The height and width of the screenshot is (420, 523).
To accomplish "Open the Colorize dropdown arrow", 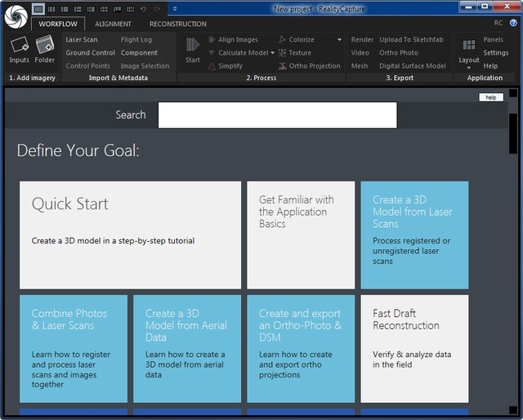I will [x=339, y=40].
